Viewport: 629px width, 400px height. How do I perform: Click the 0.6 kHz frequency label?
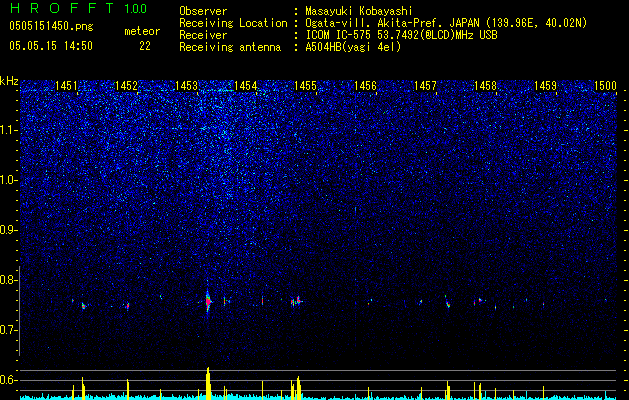[x=8, y=380]
